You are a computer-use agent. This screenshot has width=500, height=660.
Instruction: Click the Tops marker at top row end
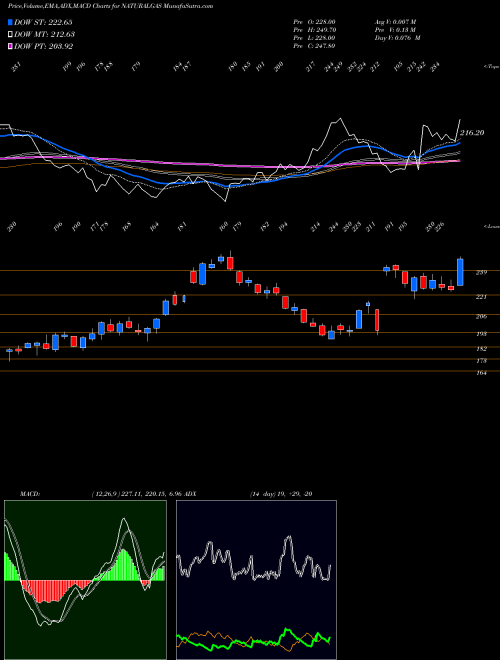pos(491,67)
